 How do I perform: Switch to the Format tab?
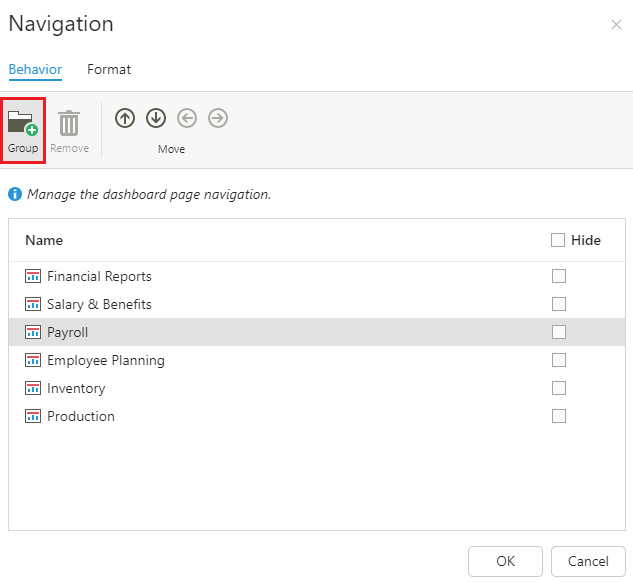click(x=109, y=69)
